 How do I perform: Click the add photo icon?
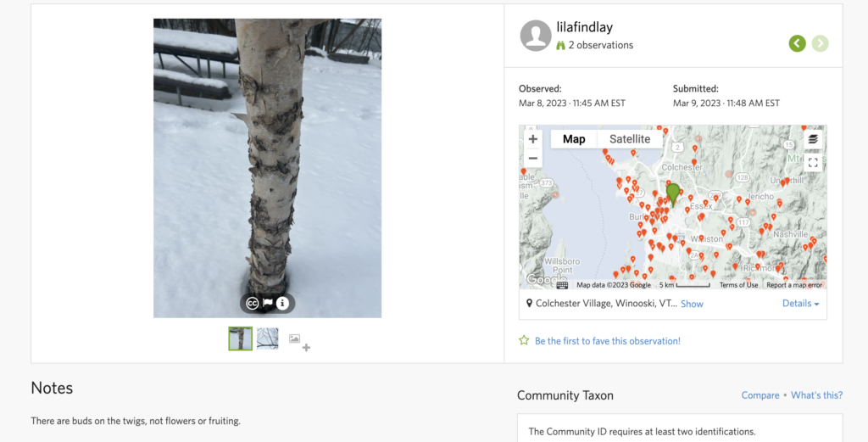tap(298, 341)
